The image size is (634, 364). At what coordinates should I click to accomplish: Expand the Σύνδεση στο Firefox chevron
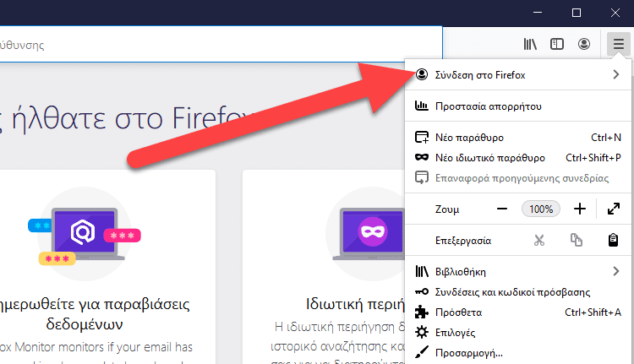615,74
